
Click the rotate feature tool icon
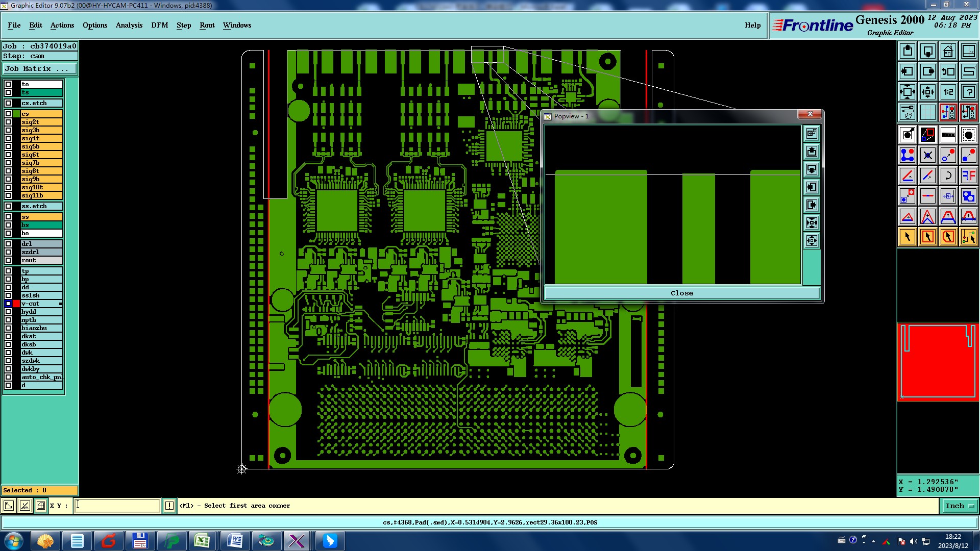tap(948, 176)
